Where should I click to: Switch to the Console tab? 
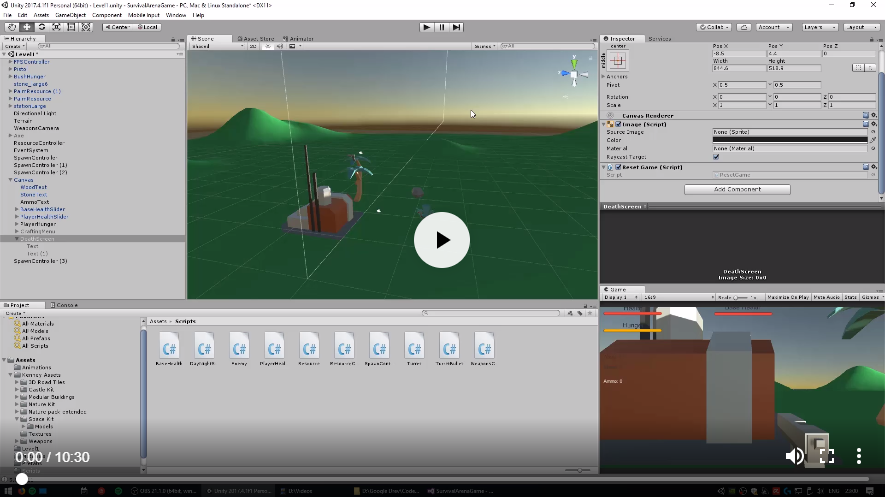(x=64, y=305)
